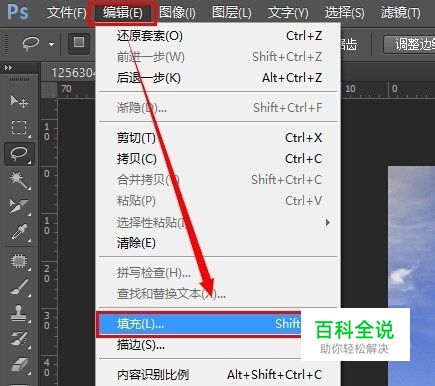
Task: Choose 内容识别比例 menu entry
Action: tap(219, 375)
